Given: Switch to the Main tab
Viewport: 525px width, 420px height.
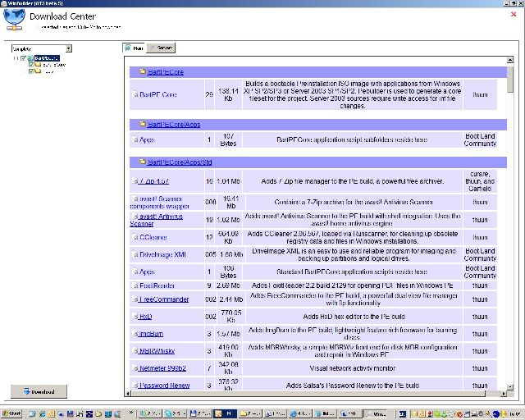Looking at the screenshot, I should pyautogui.click(x=134, y=48).
